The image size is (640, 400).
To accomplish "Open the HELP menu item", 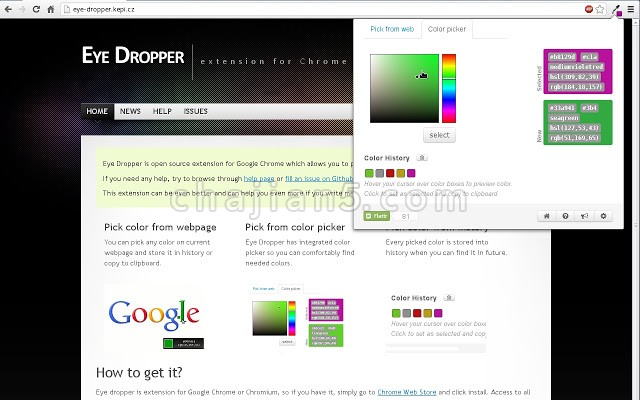I will (x=162, y=111).
